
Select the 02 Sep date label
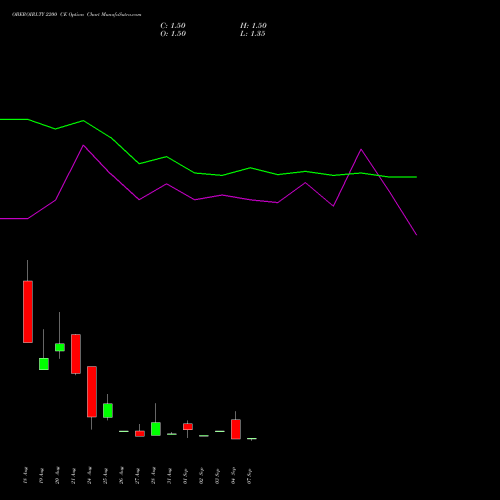pyautogui.click(x=202, y=475)
